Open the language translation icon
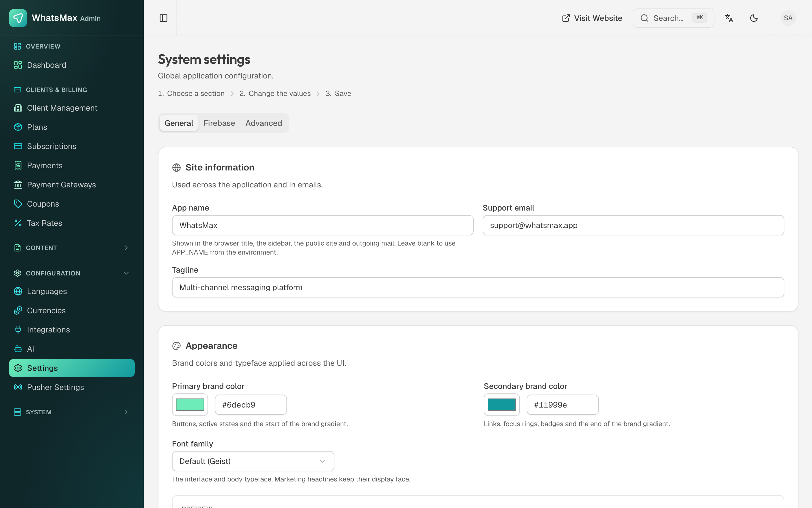Viewport: 812px width, 508px height. (729, 18)
